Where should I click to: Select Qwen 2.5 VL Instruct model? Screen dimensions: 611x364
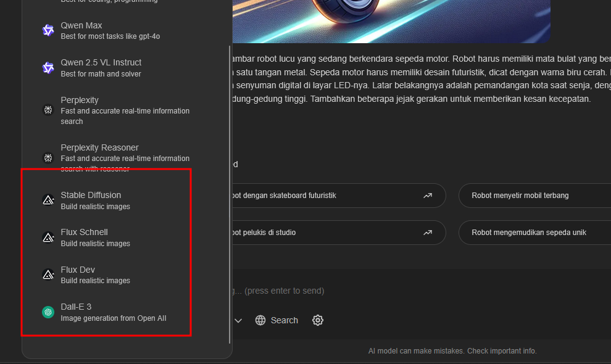pyautogui.click(x=101, y=68)
